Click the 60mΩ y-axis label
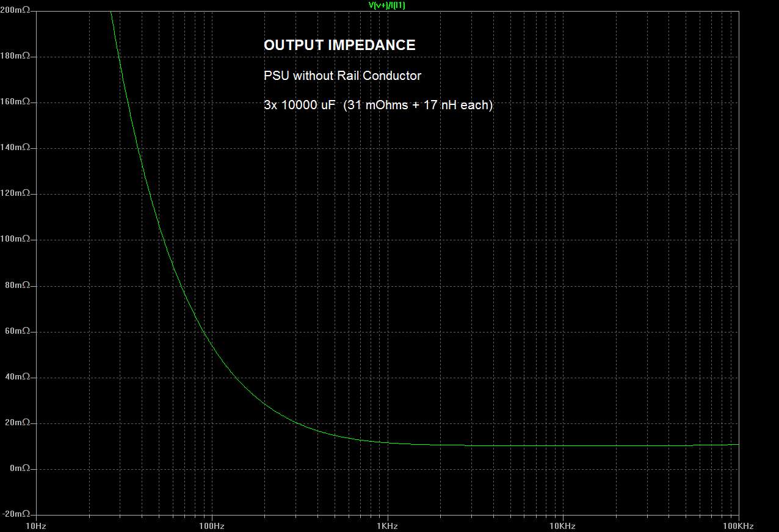The height and width of the screenshot is (532, 779). [x=18, y=331]
